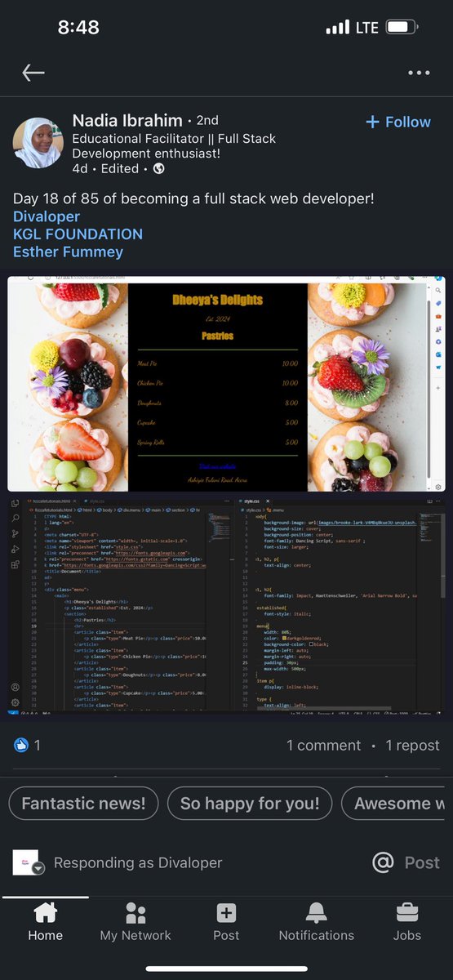The image size is (453, 980).
Task: View the 1 comment
Action: 323,746
